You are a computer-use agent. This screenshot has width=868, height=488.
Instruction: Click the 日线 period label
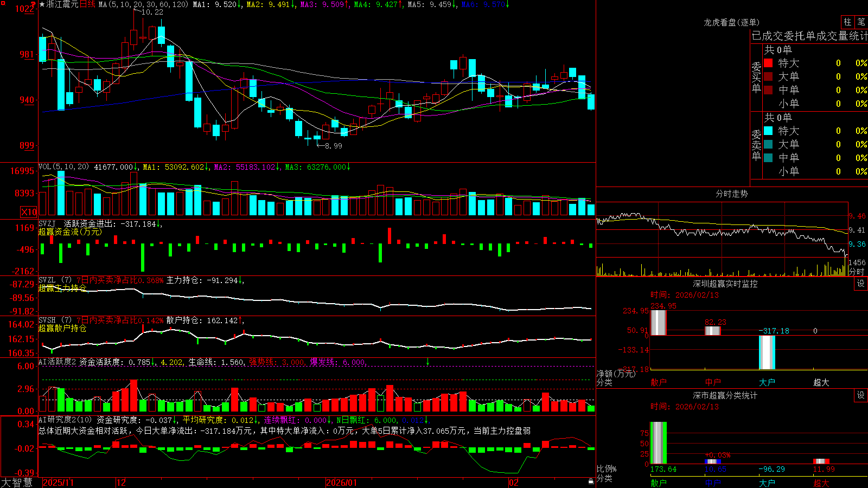pos(87,4)
